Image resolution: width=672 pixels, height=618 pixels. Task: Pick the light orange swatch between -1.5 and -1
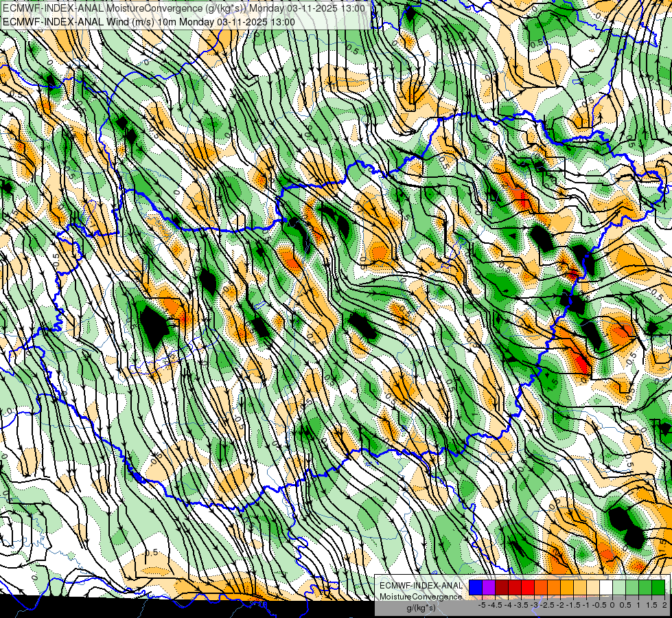click(x=580, y=588)
